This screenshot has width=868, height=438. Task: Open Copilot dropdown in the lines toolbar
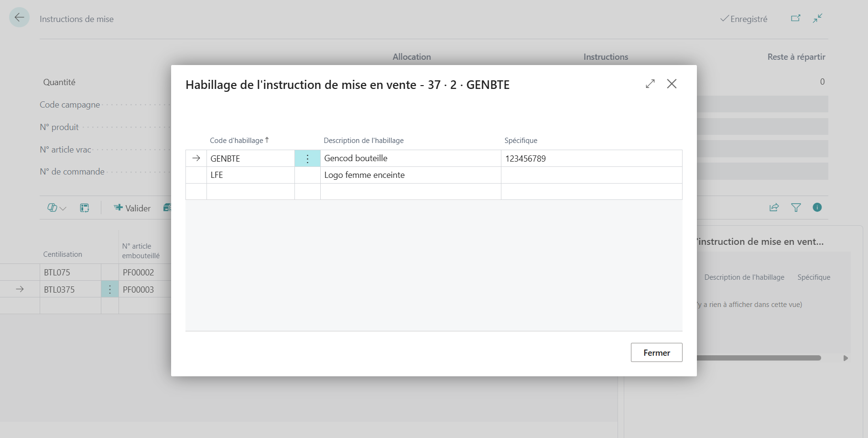(57, 208)
